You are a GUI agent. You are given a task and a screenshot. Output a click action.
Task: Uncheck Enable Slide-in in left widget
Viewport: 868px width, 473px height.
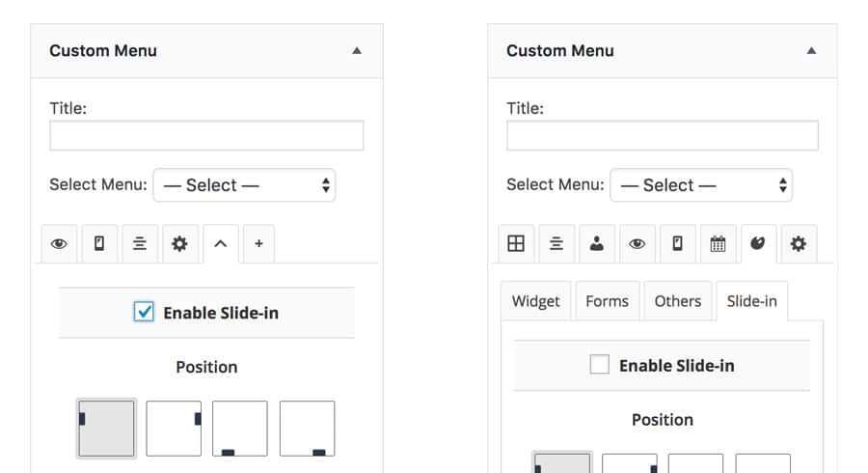click(x=144, y=312)
